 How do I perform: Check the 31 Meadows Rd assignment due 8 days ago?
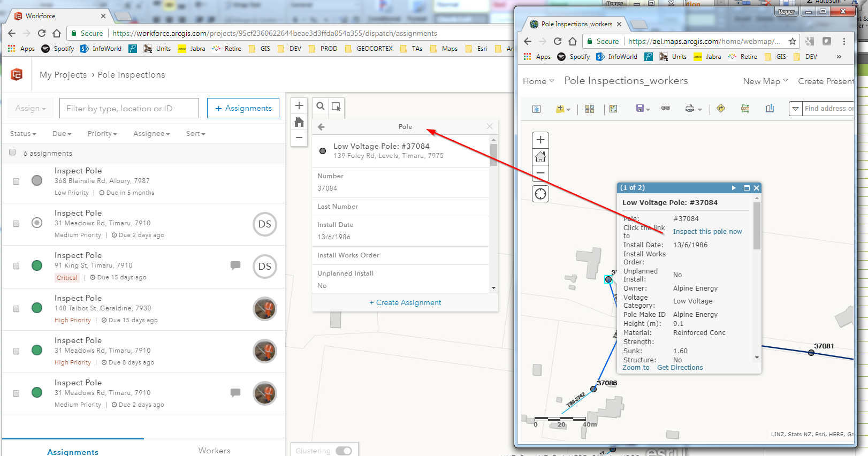pyautogui.click(x=16, y=351)
